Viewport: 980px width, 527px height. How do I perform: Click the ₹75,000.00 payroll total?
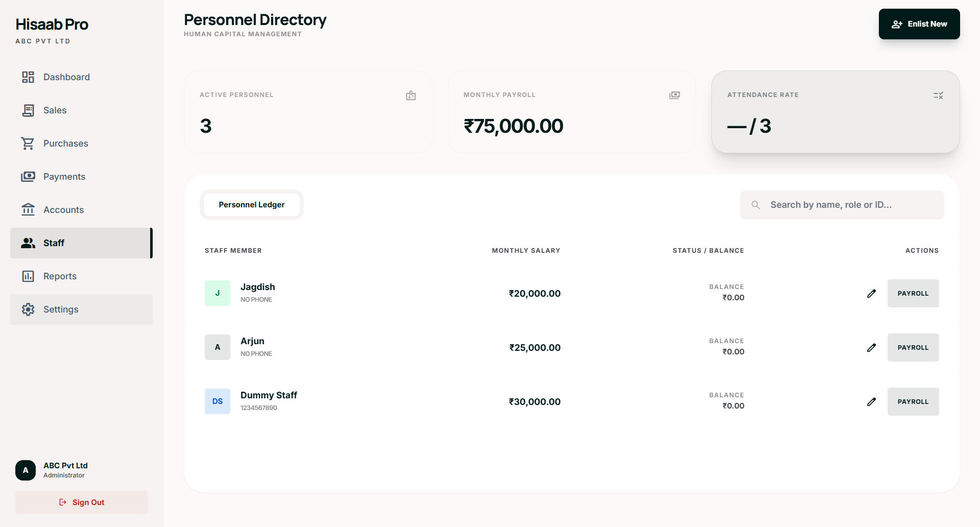pyautogui.click(x=513, y=126)
